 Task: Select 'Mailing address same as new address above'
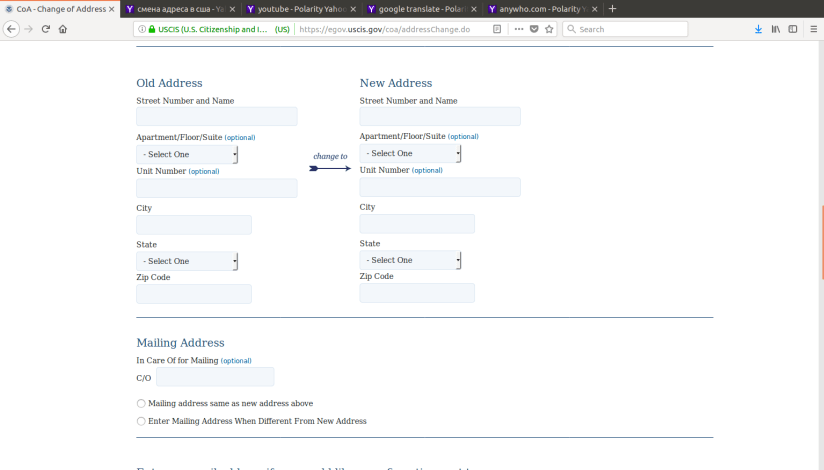point(141,403)
